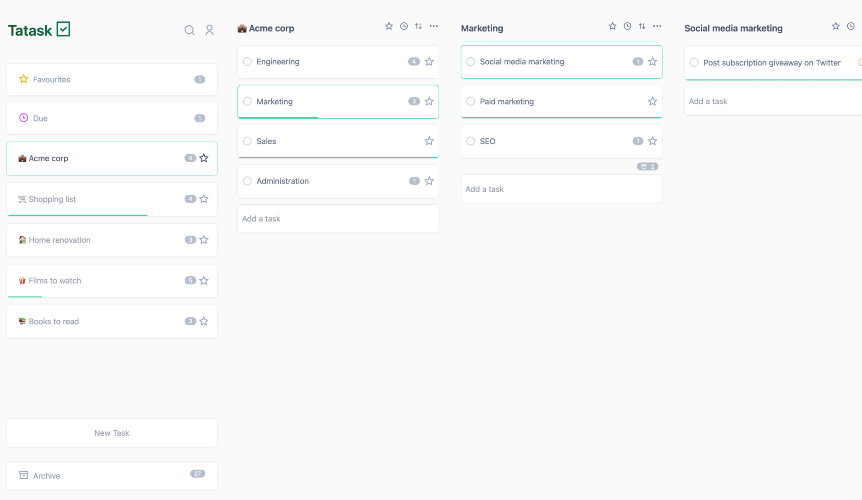Click Marketing column title
The height and width of the screenshot is (500, 862).
pos(482,28)
